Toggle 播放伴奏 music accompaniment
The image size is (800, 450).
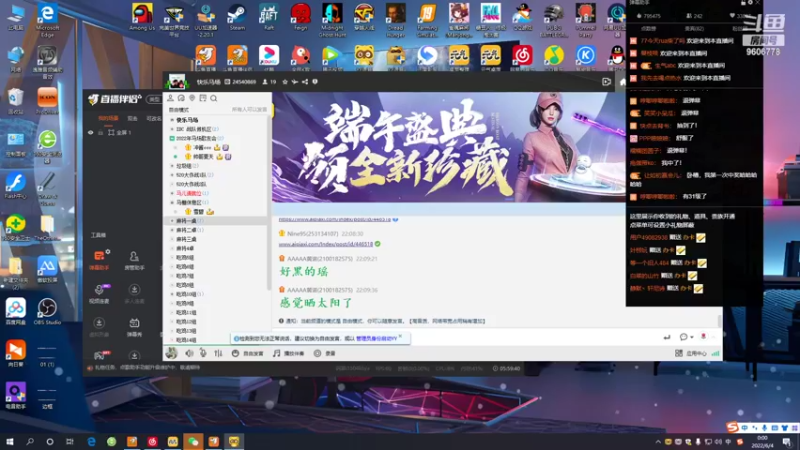[288, 353]
